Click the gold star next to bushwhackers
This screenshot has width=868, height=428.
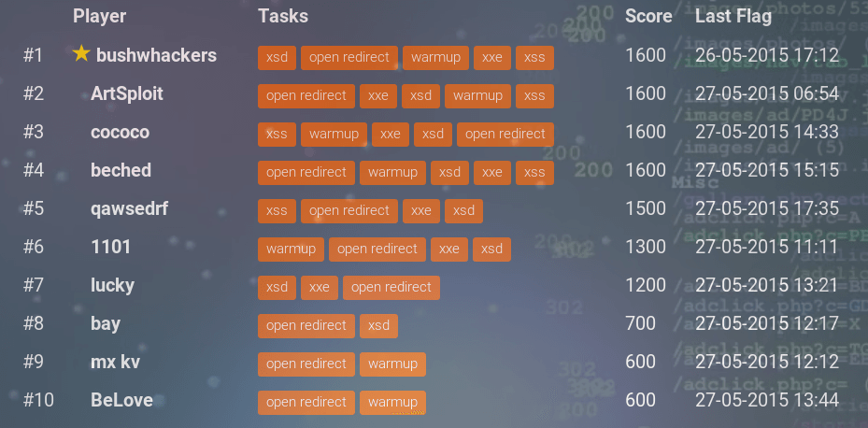coord(81,54)
